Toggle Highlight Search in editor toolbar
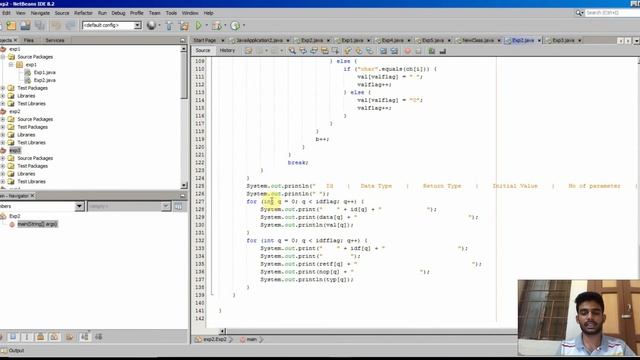This screenshot has width=640, height=360. 324,51
